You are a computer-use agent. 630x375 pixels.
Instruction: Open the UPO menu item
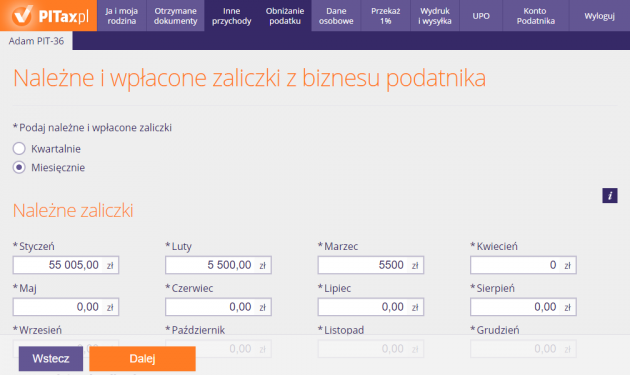pyautogui.click(x=481, y=16)
